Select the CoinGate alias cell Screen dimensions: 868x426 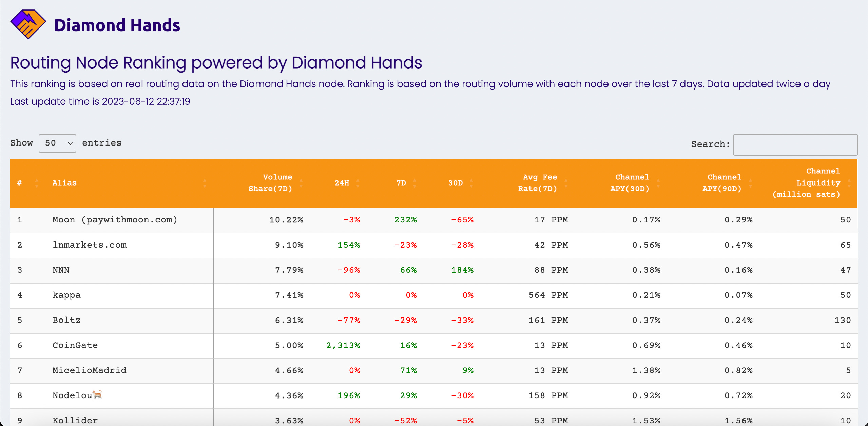pos(129,346)
